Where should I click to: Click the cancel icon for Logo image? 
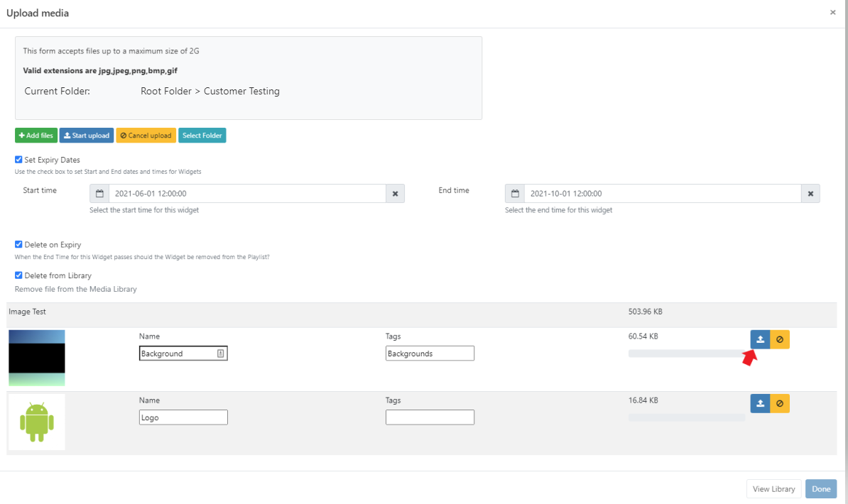(780, 404)
